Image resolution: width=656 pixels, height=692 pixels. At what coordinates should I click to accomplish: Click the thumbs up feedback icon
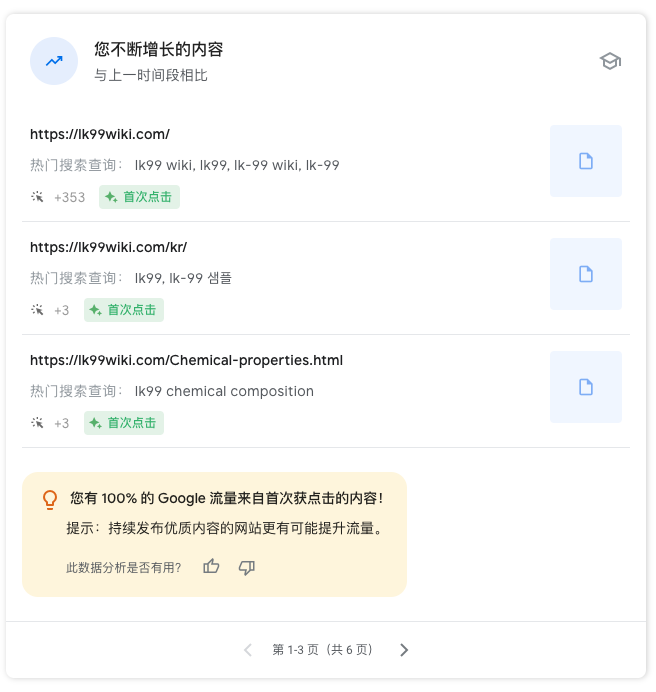211,567
